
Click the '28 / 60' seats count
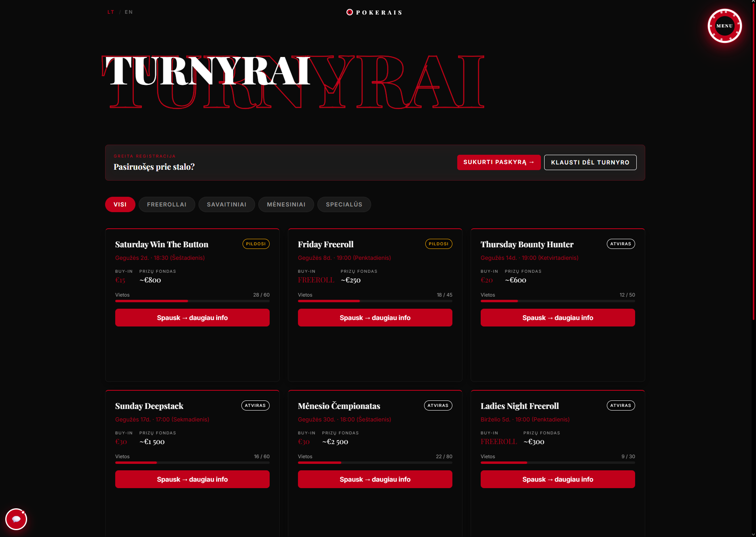click(x=262, y=295)
